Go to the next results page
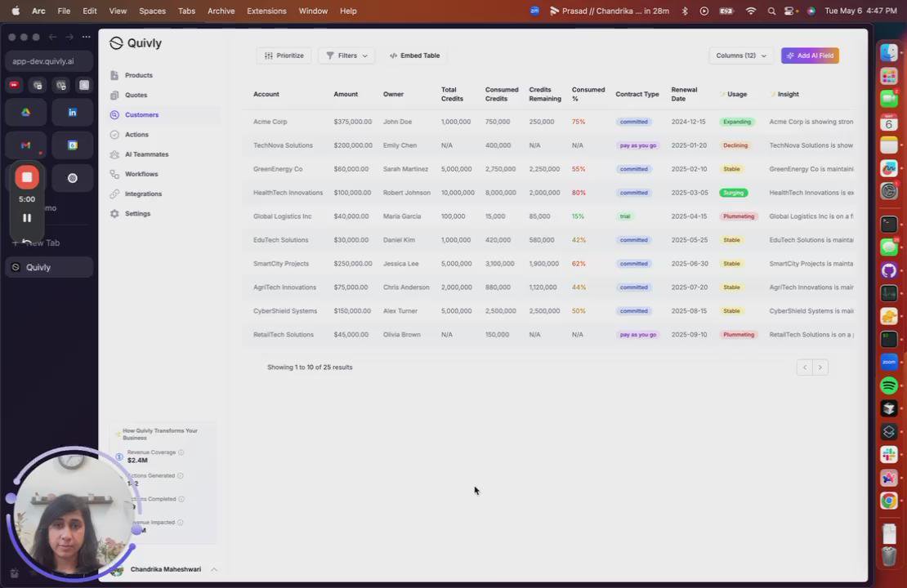The image size is (907, 588). coord(820,367)
